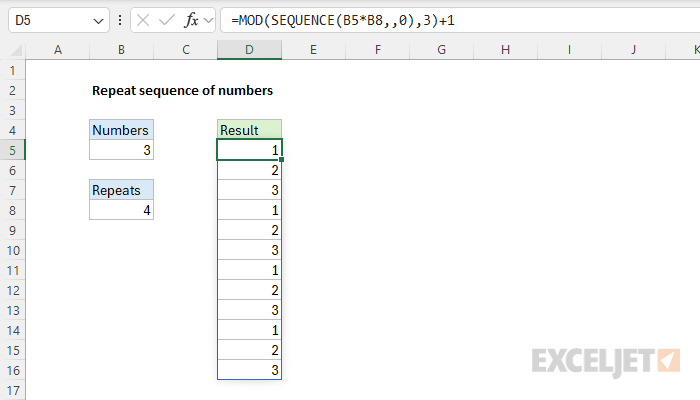Select cell D11 with value 1
Image resolution: width=700 pixels, height=400 pixels.
[249, 270]
